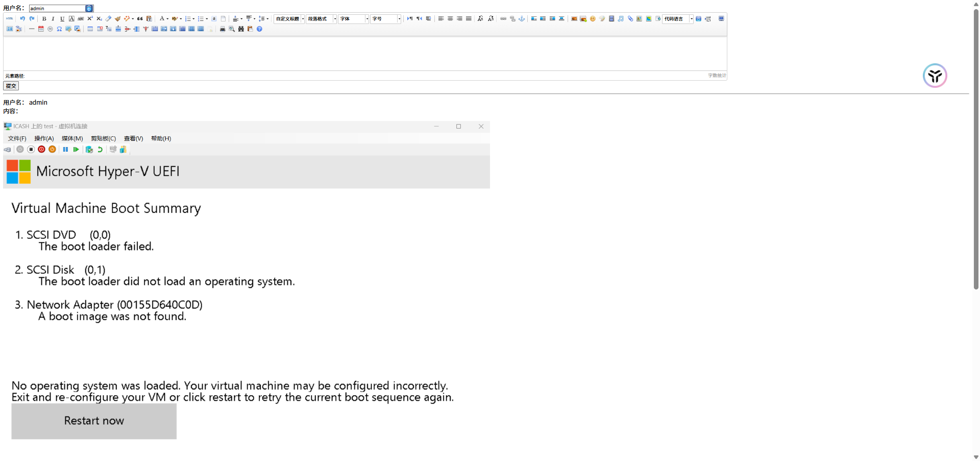Toggle HTML source view in editor
Viewport: 980px width, 461px height.
point(9,18)
